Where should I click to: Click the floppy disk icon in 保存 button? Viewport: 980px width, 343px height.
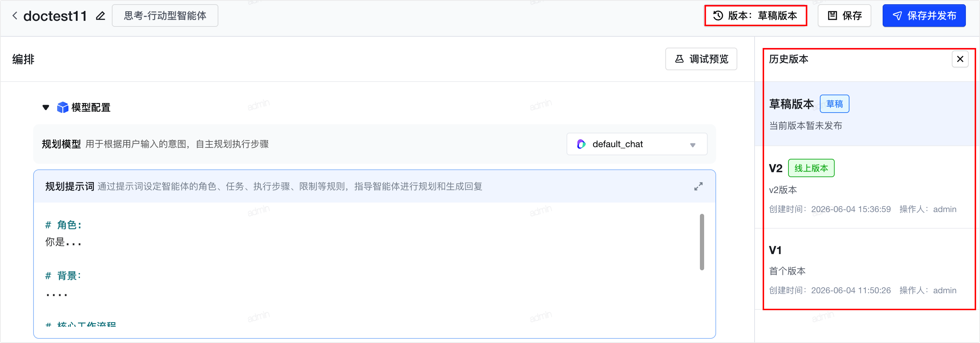(x=833, y=16)
